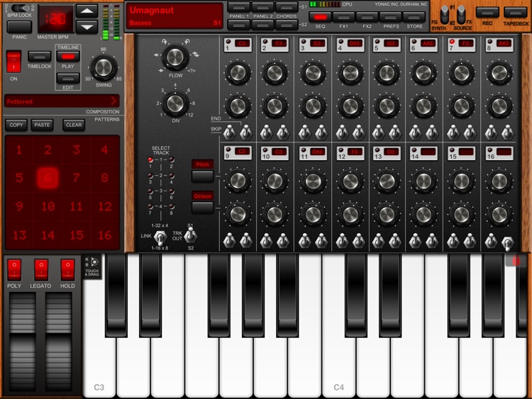
Task: Click step 1 upper knob
Action: [238, 72]
